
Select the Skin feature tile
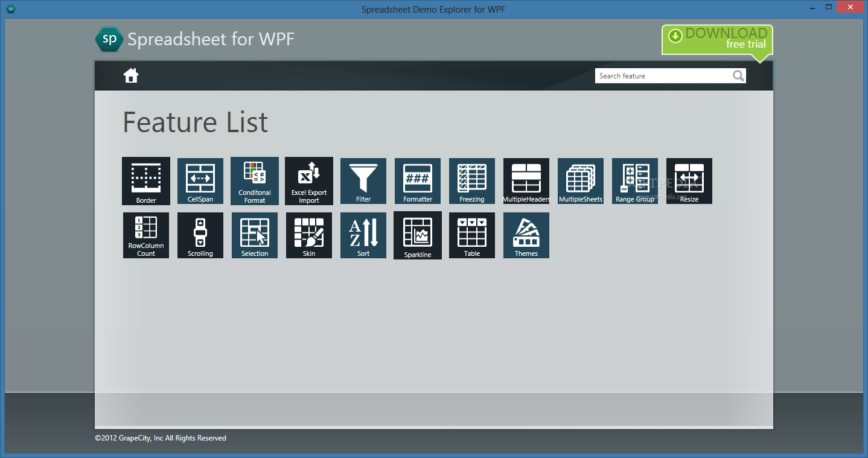pyautogui.click(x=309, y=235)
